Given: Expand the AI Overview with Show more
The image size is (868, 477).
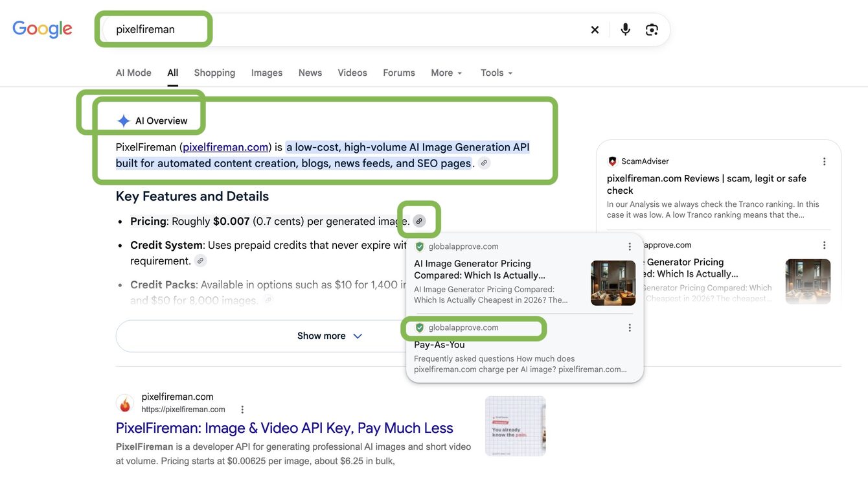Looking at the screenshot, I should tap(329, 336).
